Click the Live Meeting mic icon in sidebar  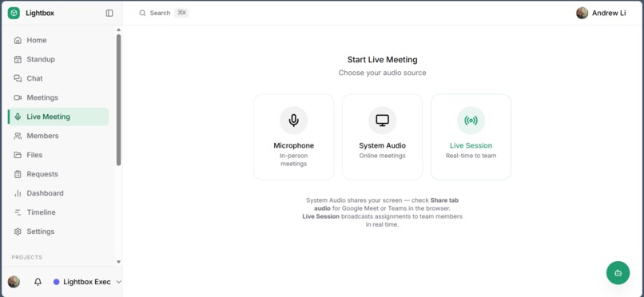18,117
